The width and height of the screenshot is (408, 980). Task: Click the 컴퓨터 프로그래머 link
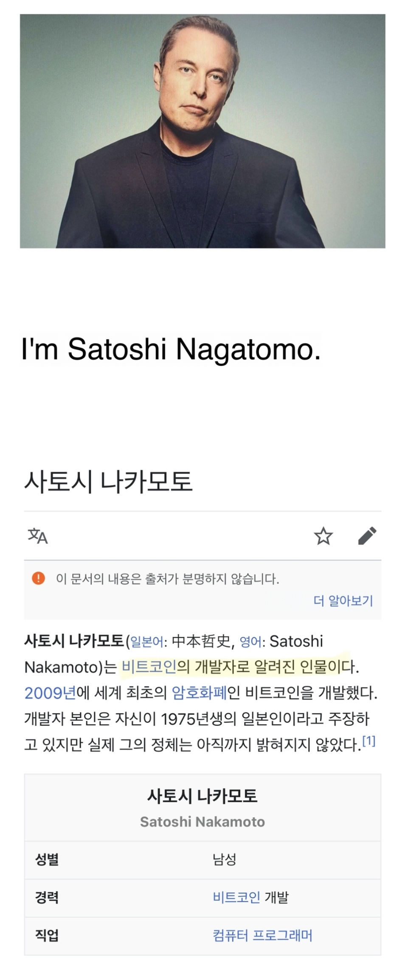262,935
